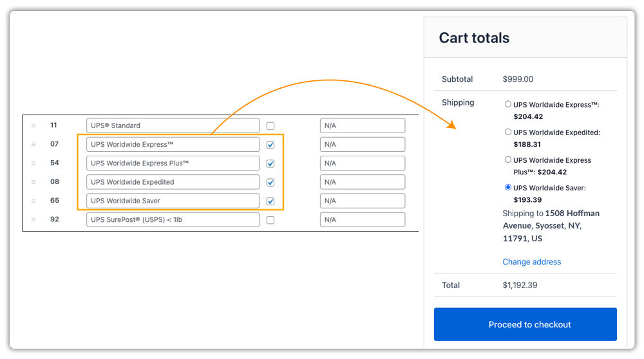Click N/A price field for UPS Worldwide Saver
644x359 pixels.
(362, 201)
